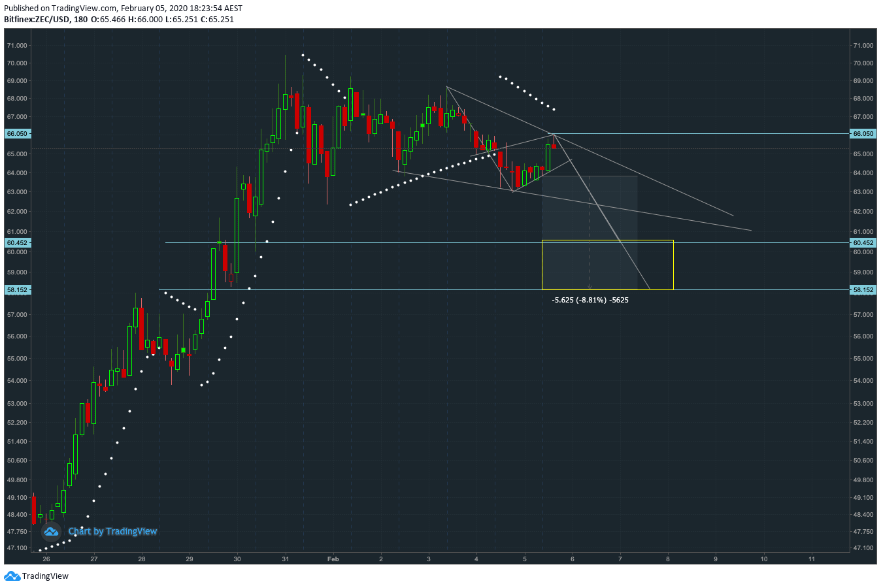Click the 60.452 price tag on right axis
This screenshot has width=881, height=588.
point(863,242)
